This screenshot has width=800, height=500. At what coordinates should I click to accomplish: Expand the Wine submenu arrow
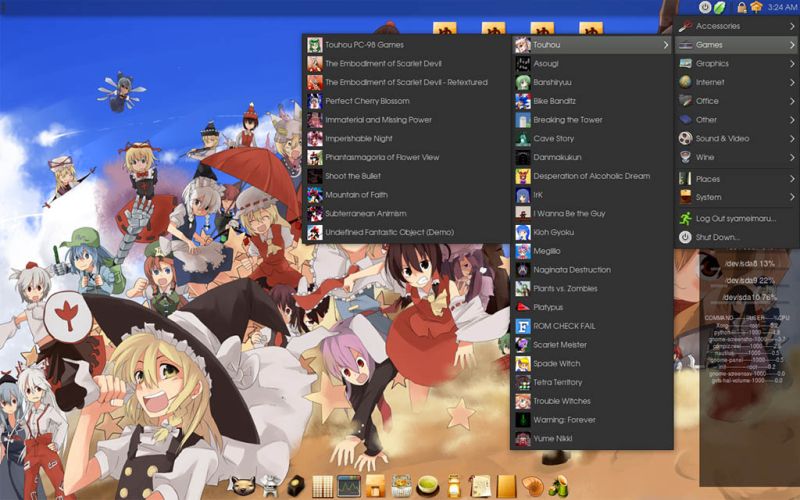pos(792,157)
